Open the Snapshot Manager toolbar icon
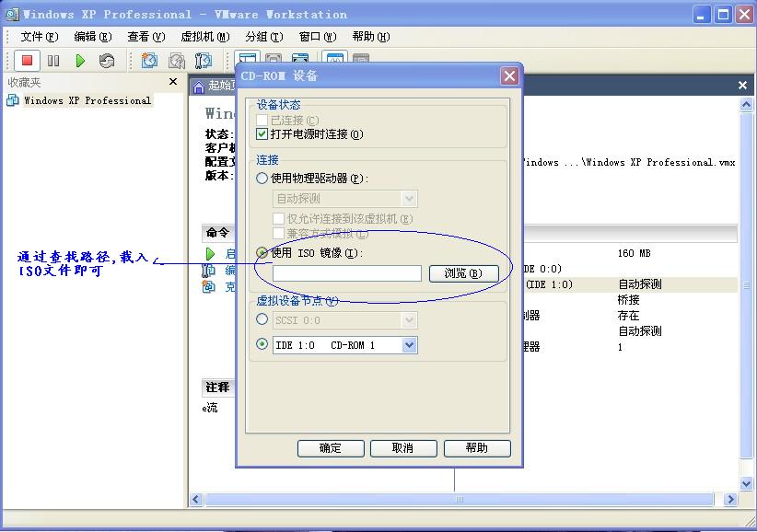The width and height of the screenshot is (757, 532). click(204, 61)
